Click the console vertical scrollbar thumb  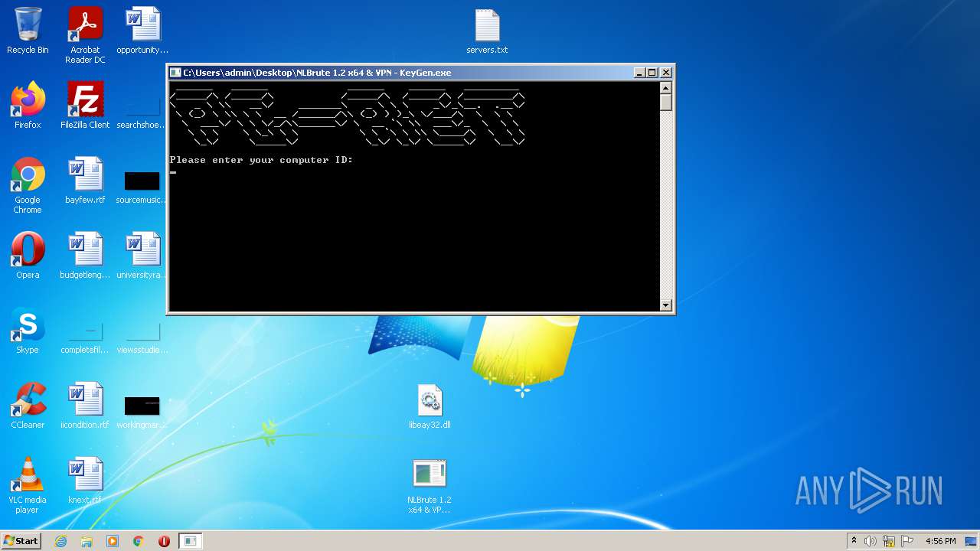(666, 103)
